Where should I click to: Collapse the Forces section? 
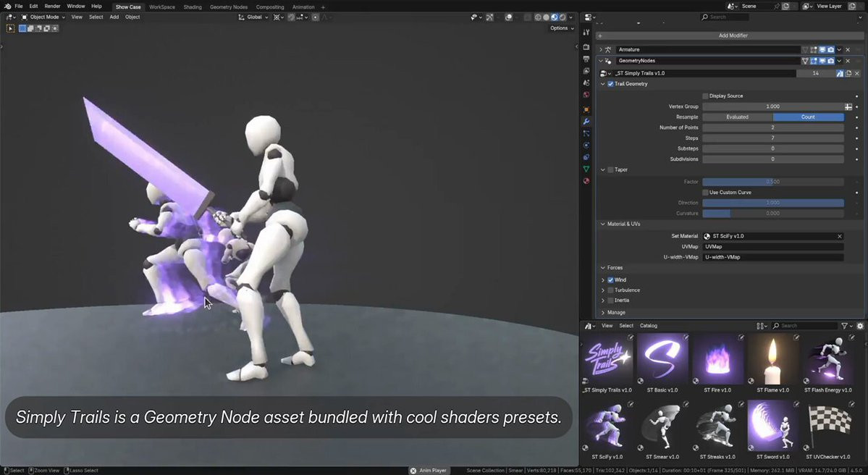(603, 268)
